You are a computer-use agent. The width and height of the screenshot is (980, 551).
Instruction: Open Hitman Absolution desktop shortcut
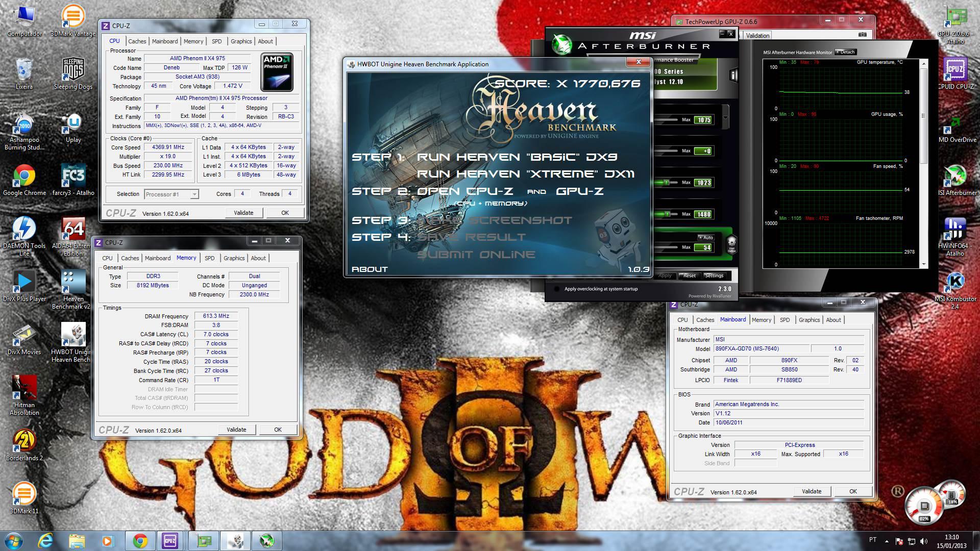click(x=24, y=395)
